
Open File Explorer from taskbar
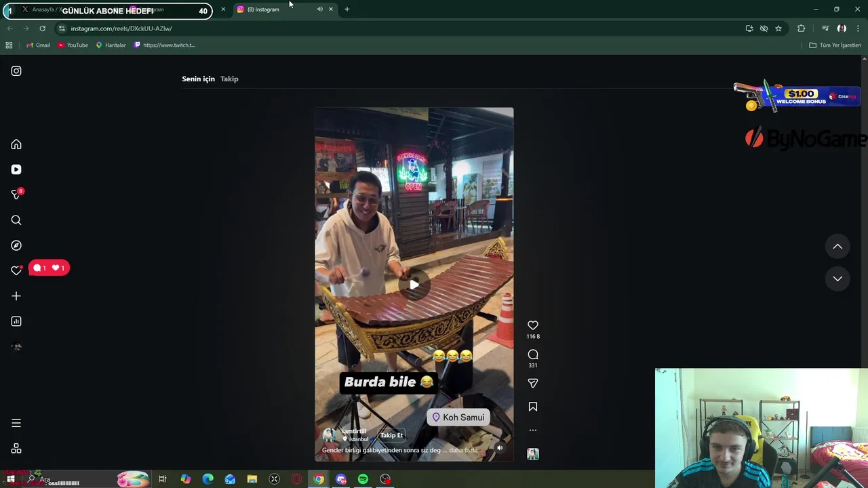click(x=252, y=479)
